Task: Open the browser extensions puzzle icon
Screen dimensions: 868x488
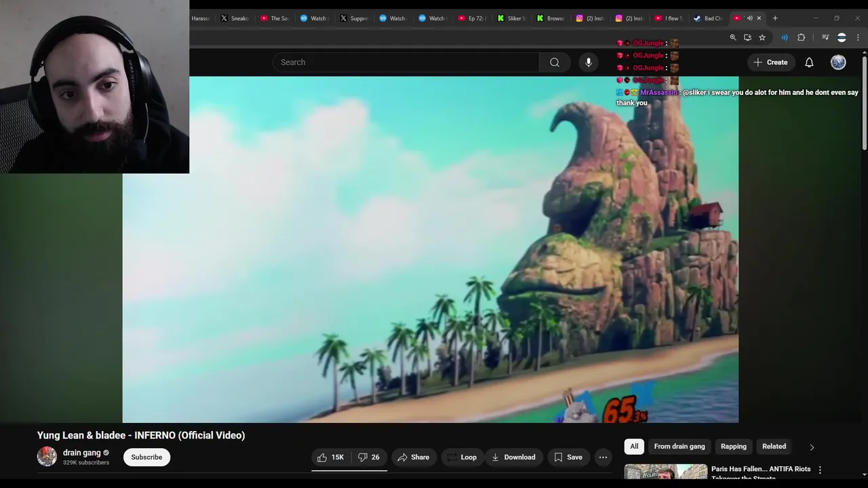Action: 801,37
